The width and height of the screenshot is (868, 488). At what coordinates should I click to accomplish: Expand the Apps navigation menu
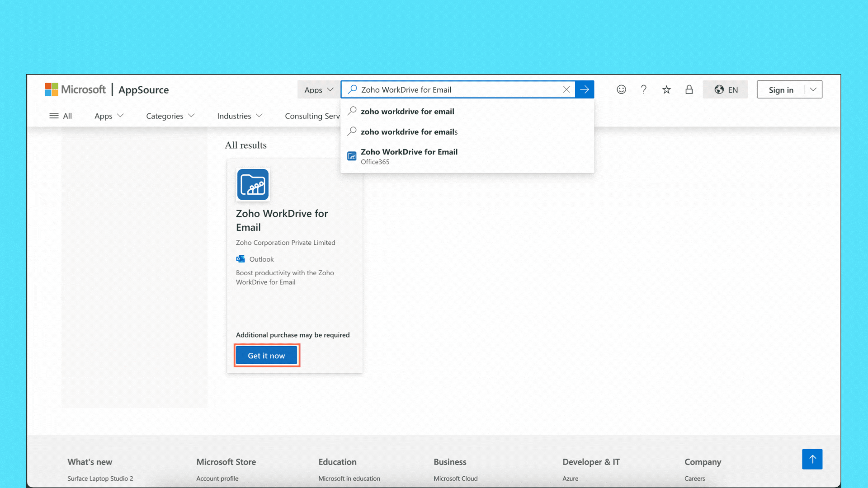click(109, 116)
